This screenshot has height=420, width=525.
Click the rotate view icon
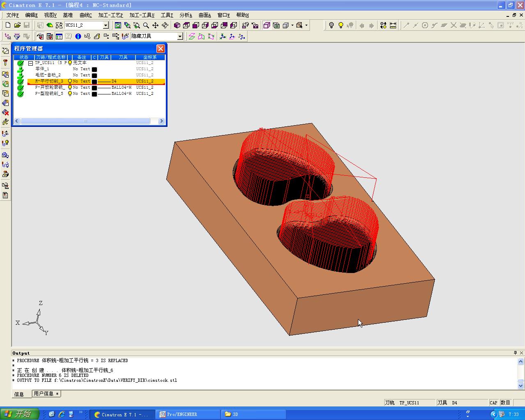165,25
